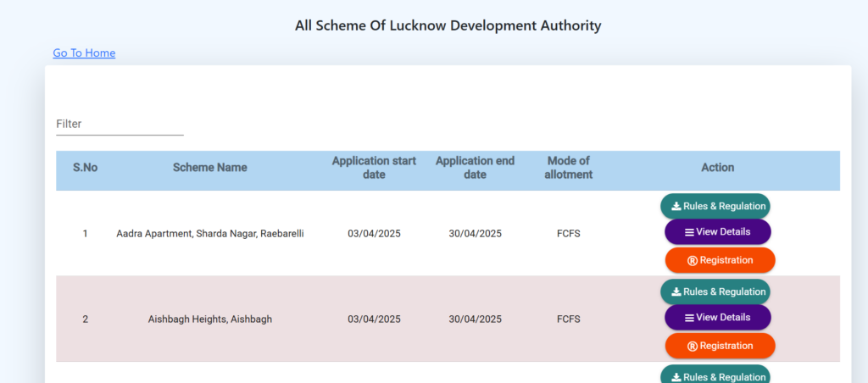Click start date 03/04/2025 for Aadra Apartment
The image size is (868, 383).
(374, 234)
